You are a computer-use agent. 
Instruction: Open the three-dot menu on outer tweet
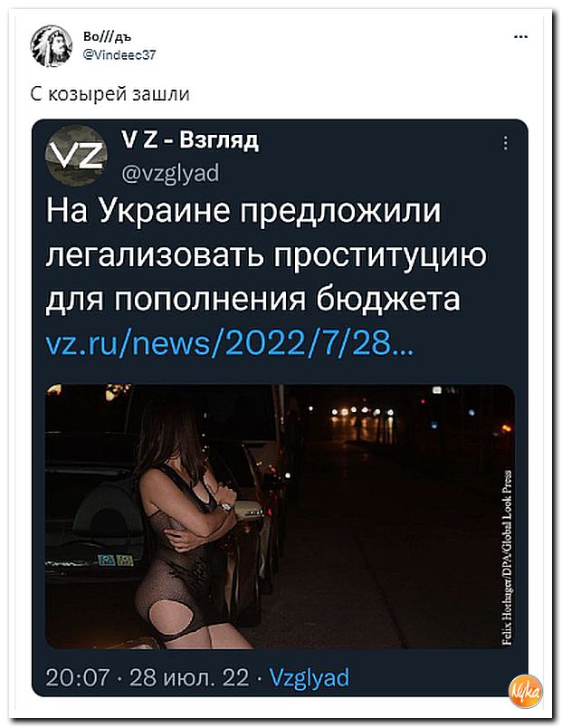pyautogui.click(x=520, y=37)
